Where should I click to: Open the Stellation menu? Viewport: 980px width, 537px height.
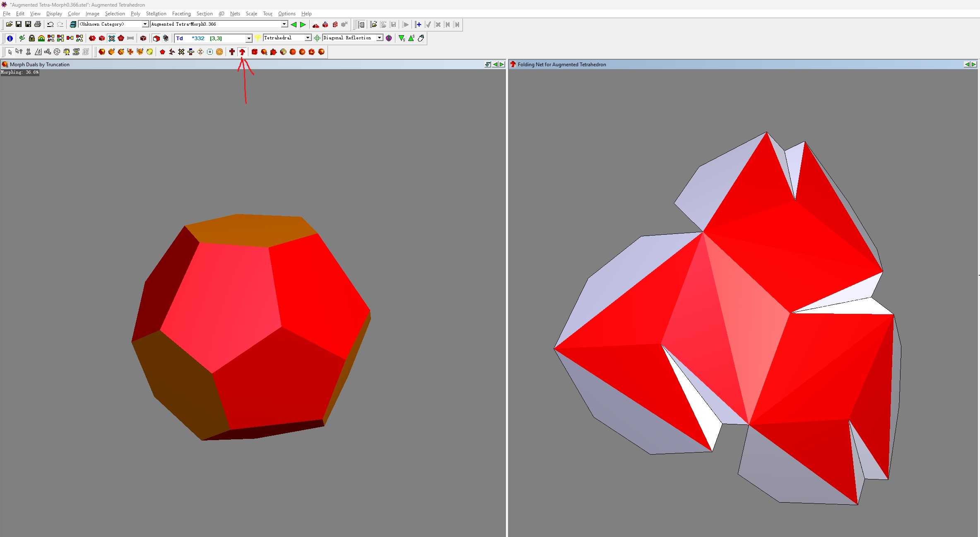point(156,14)
